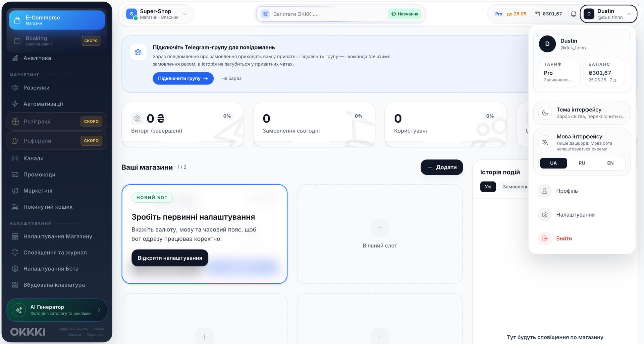The height and width of the screenshot is (344, 644).
Task: Open the notifications bell icon
Action: click(573, 14)
